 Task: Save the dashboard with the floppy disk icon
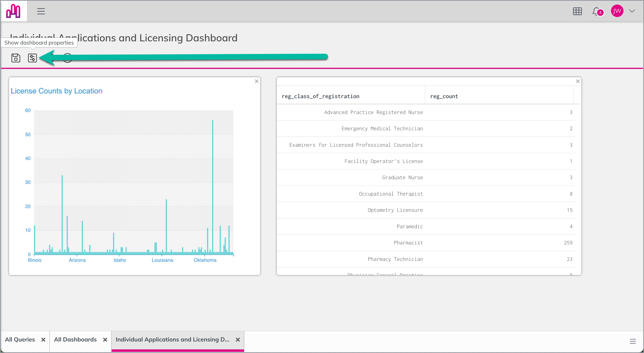[x=16, y=58]
